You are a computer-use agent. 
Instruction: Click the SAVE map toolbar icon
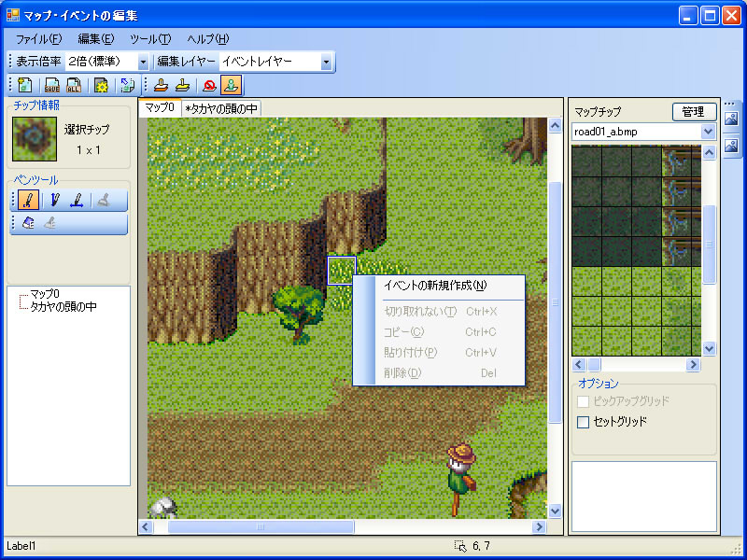click(x=52, y=85)
